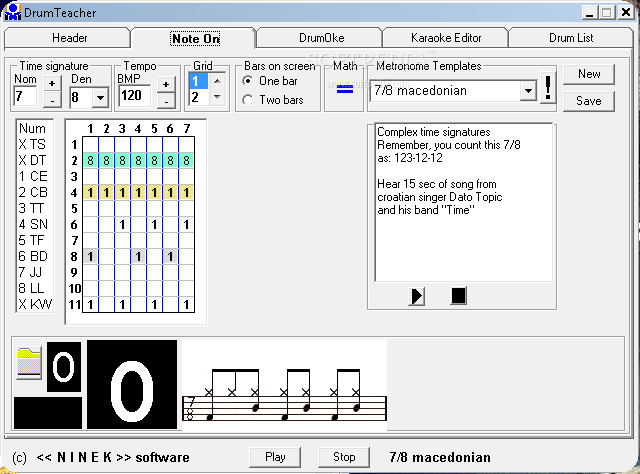The height and width of the screenshot is (474, 640).
Task: Toggle grid cell row 4 column 4
Action: [138, 192]
